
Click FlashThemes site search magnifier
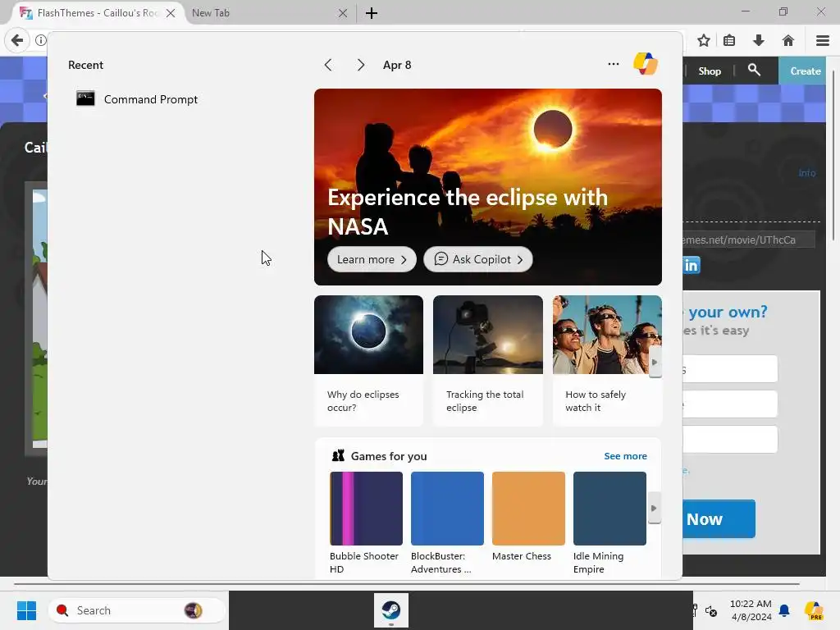coord(754,71)
